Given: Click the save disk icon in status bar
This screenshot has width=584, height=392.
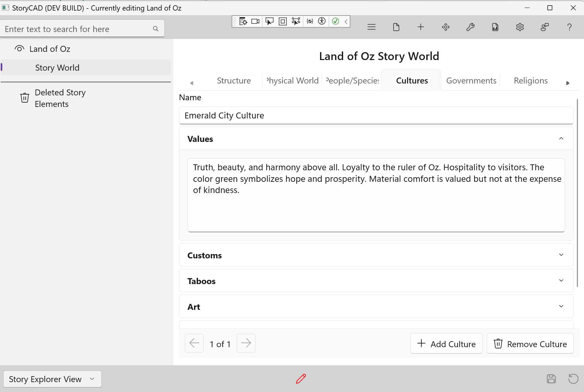Looking at the screenshot, I should click(x=551, y=379).
